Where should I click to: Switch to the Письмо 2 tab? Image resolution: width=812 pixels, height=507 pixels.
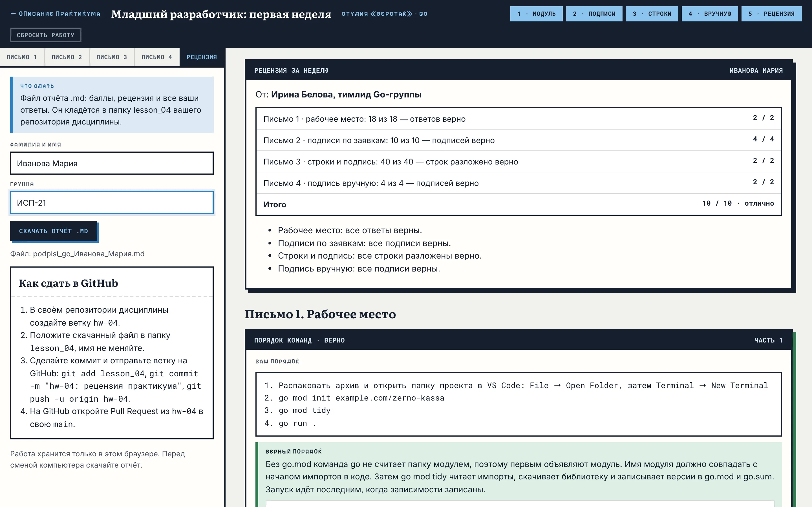pyautogui.click(x=67, y=57)
